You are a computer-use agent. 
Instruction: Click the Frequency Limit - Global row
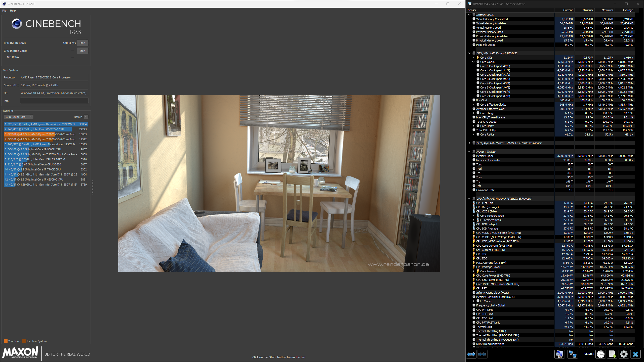(x=551, y=305)
